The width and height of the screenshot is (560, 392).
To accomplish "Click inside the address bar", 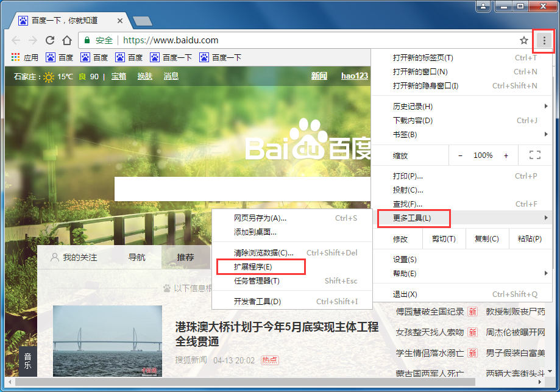I will (x=244, y=40).
